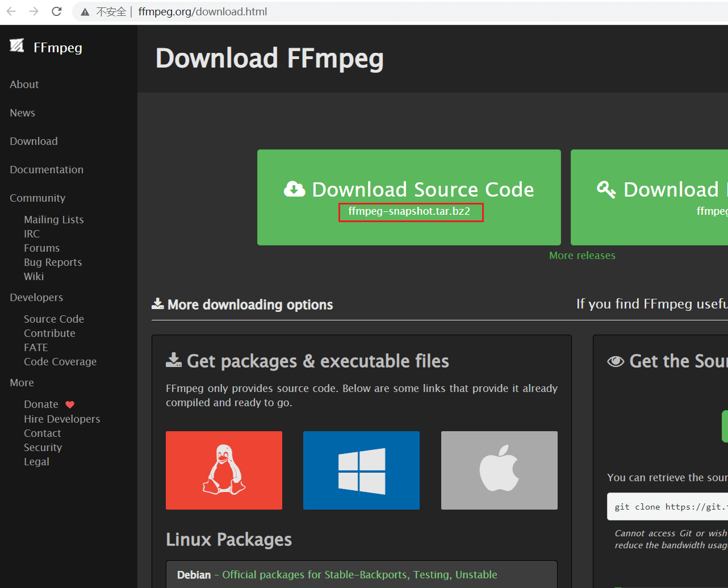Click the eye icon beside Get the Sources
Screen dimensions: 728x588
tap(616, 361)
